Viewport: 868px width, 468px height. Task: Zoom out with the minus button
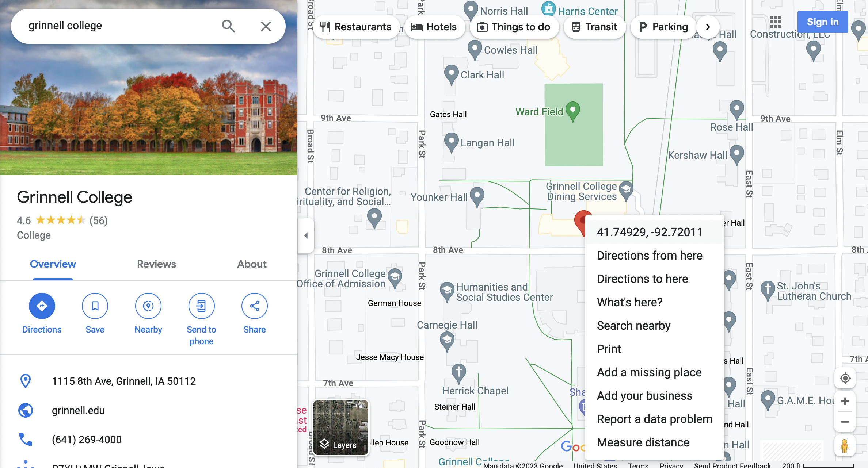pos(845,422)
